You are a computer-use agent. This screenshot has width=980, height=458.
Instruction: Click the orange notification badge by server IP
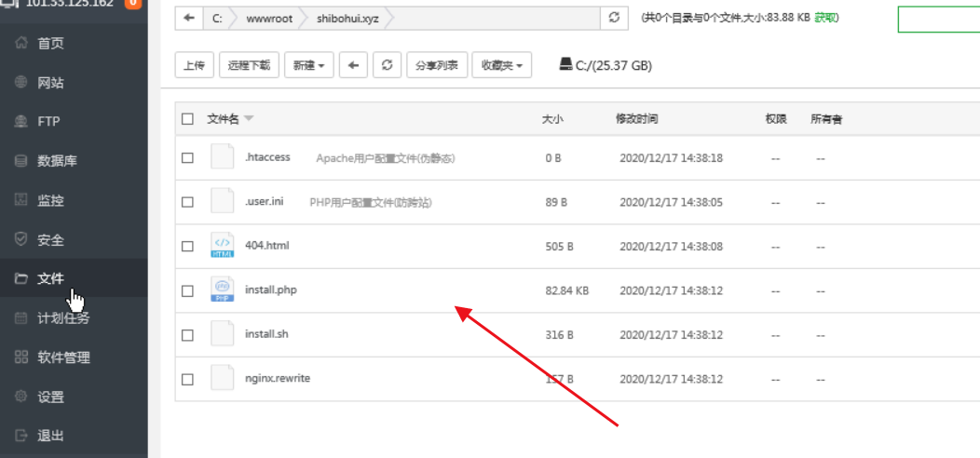[x=132, y=4]
